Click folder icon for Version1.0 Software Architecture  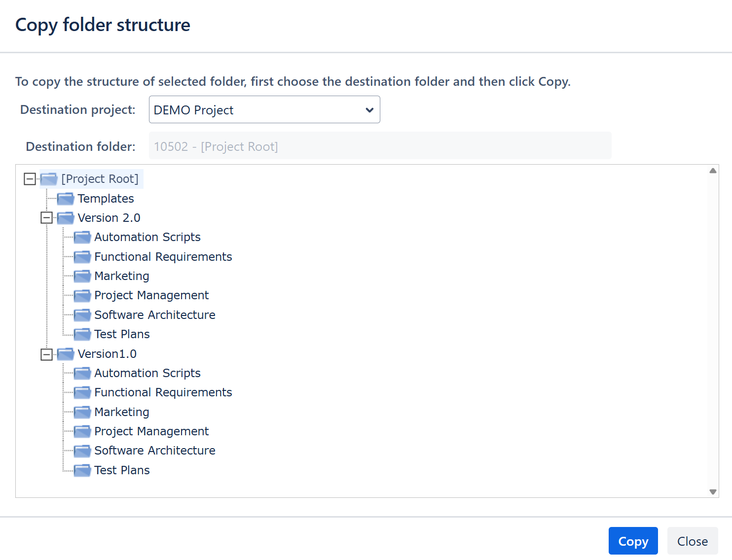coord(82,451)
